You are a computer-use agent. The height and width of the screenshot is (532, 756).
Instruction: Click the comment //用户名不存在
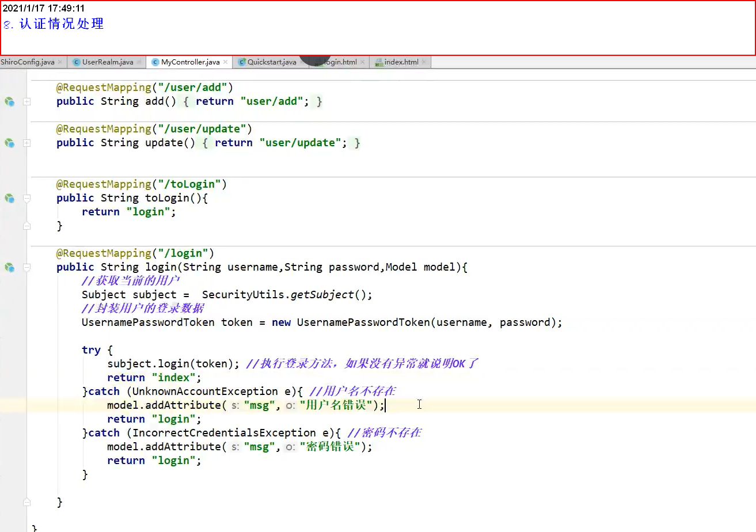click(x=352, y=392)
